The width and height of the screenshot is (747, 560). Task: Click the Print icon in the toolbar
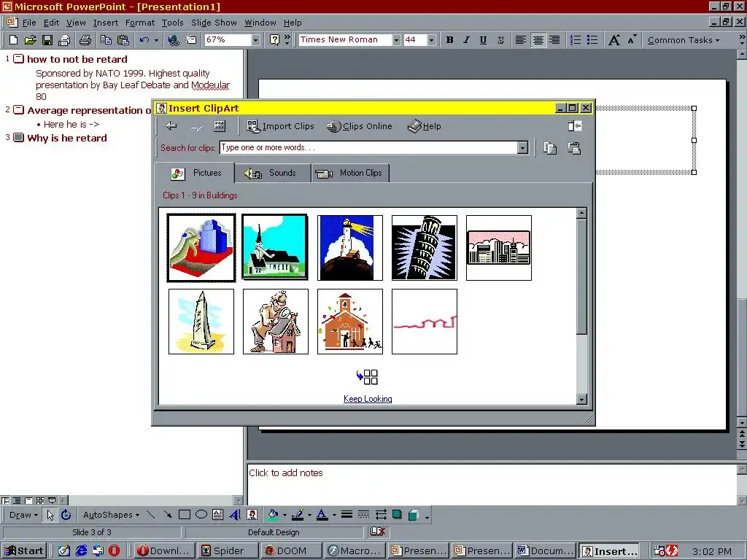click(x=85, y=40)
